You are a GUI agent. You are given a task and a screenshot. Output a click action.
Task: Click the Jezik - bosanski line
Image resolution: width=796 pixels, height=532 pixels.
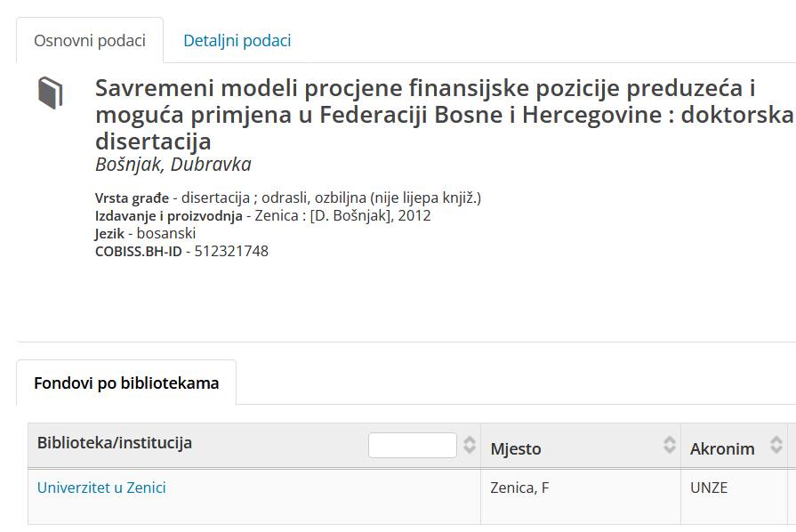tap(145, 233)
